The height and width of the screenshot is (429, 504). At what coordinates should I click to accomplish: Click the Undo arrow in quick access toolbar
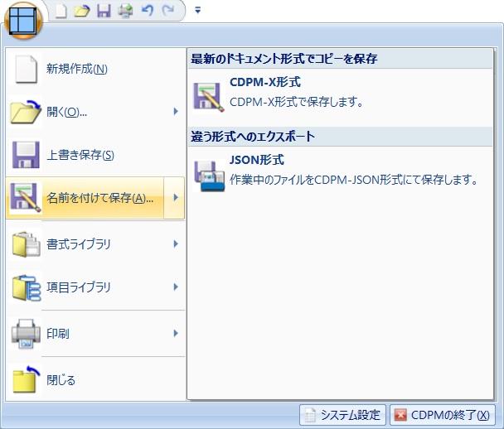[x=148, y=11]
